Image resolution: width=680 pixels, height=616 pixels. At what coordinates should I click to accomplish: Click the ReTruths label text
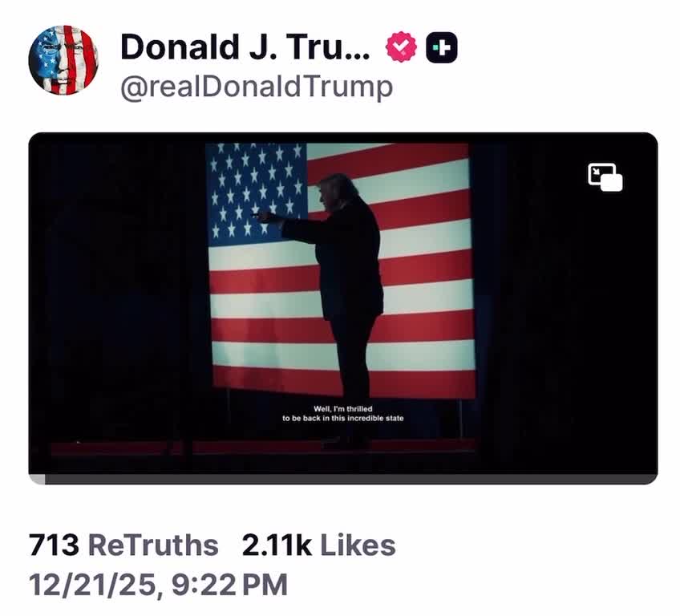pyautogui.click(x=153, y=545)
